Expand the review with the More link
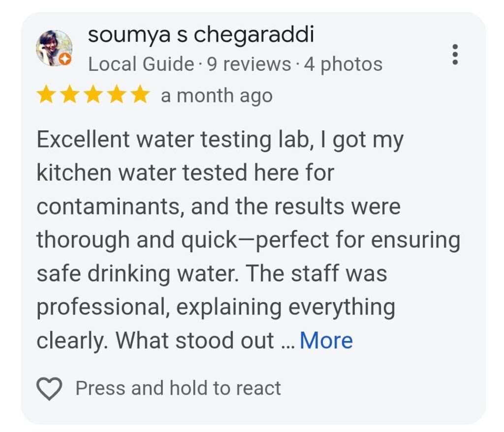Viewport: 504px width, 432px height. pos(326,340)
